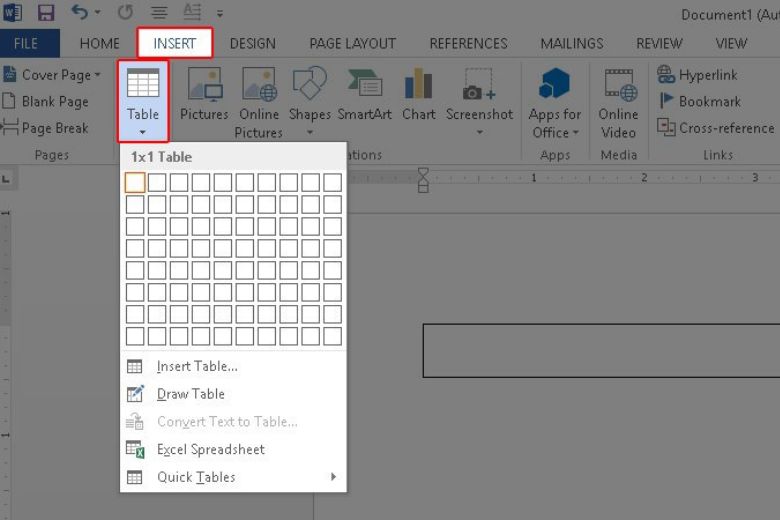Expand the Shapes dropdown arrow

310,132
